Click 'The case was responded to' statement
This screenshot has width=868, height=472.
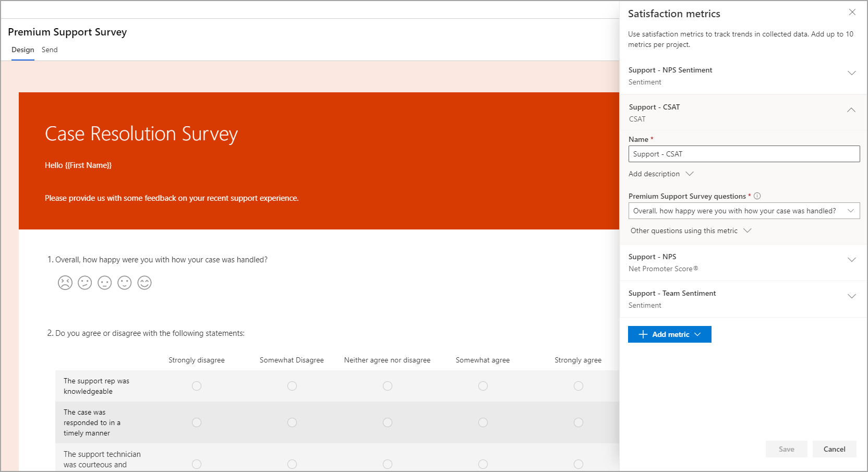[x=92, y=422]
